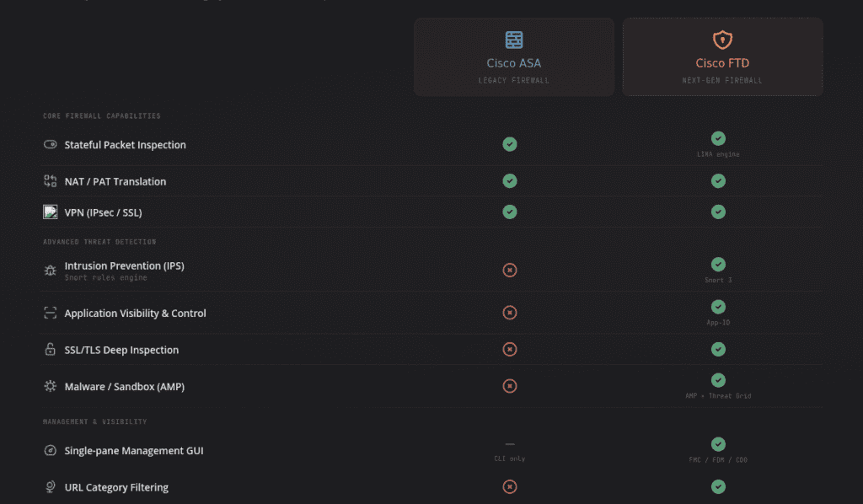Click ASA cross mark for Malware / Sandbox
The width and height of the screenshot is (863, 504).
point(510,386)
